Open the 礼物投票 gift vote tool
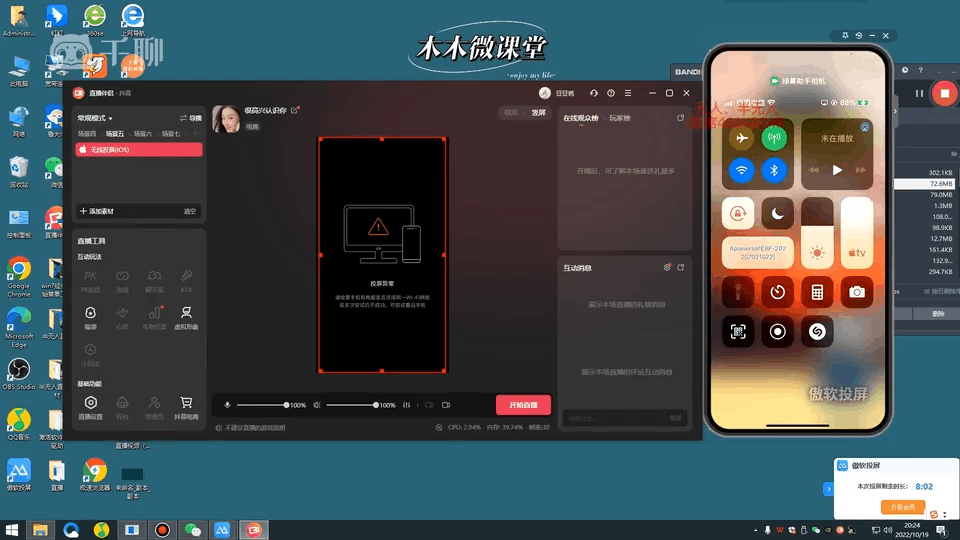The height and width of the screenshot is (540, 960). coord(154,318)
